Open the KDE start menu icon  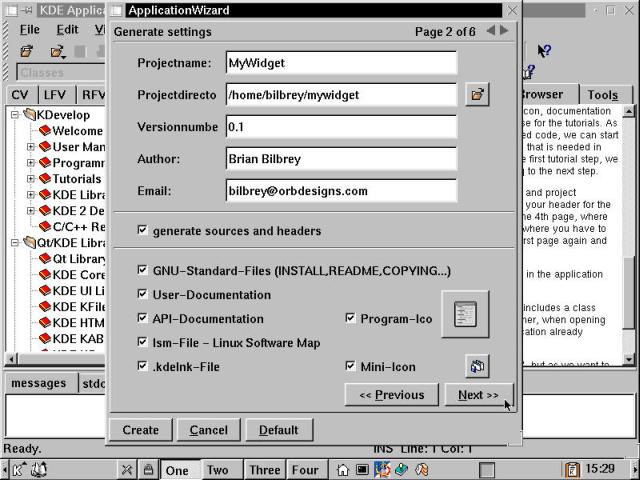pyautogui.click(x=19, y=469)
